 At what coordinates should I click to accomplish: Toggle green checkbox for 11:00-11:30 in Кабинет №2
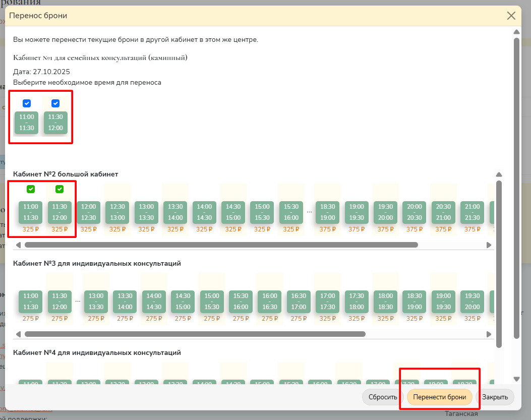pyautogui.click(x=31, y=189)
